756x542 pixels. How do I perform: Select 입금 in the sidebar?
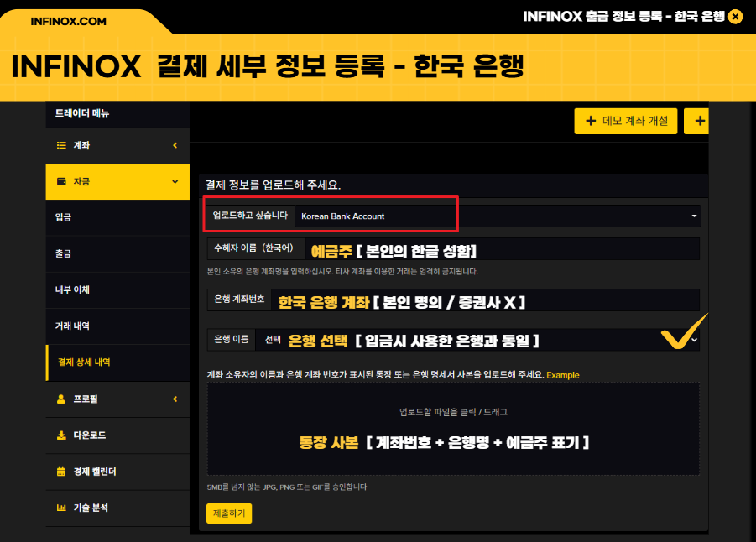pos(117,217)
